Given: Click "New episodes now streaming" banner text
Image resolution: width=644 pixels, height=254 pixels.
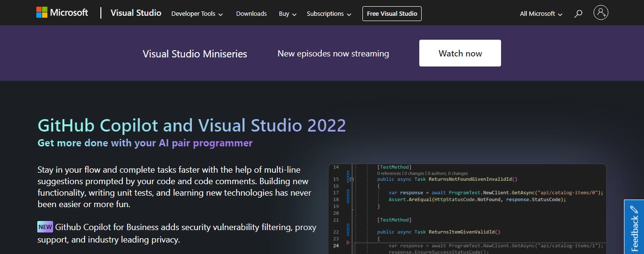Looking at the screenshot, I should [333, 54].
